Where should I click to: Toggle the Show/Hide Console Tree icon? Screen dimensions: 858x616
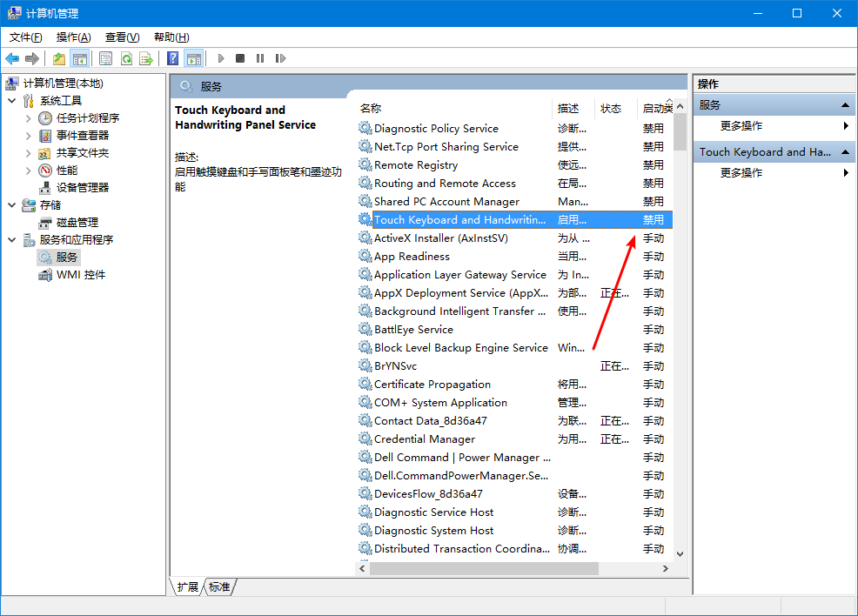coord(79,58)
